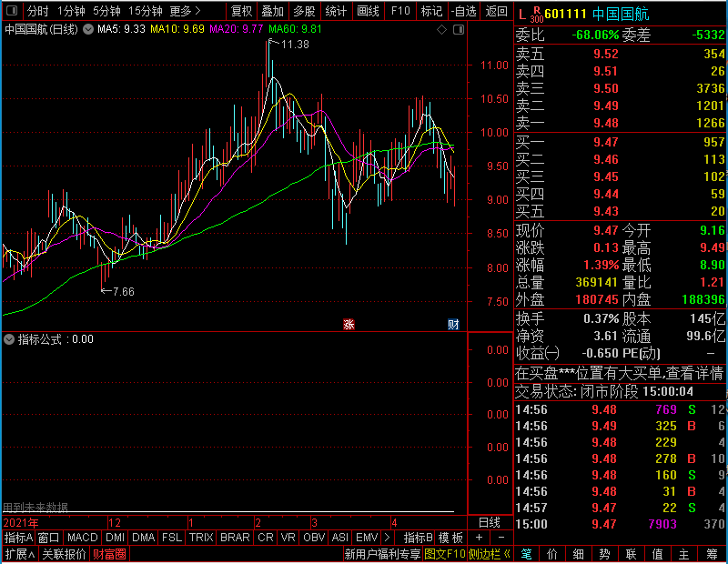The width and height of the screenshot is (728, 564).
Task: Click the R300 badge near stock code
Action: coord(537,15)
